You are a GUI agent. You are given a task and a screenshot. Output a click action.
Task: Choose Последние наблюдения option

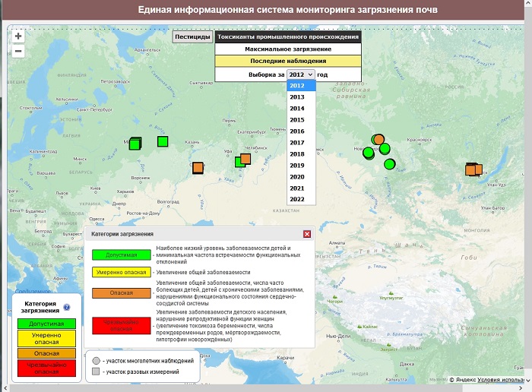click(x=288, y=61)
